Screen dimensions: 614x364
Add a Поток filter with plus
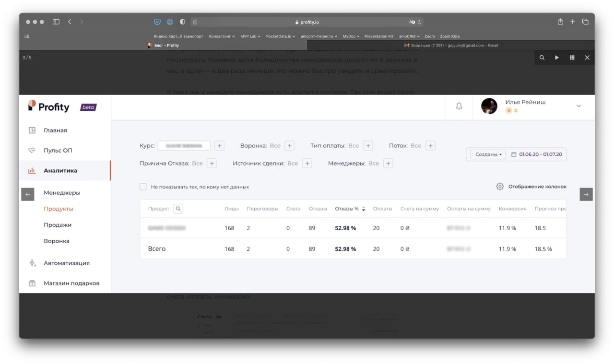[430, 146]
